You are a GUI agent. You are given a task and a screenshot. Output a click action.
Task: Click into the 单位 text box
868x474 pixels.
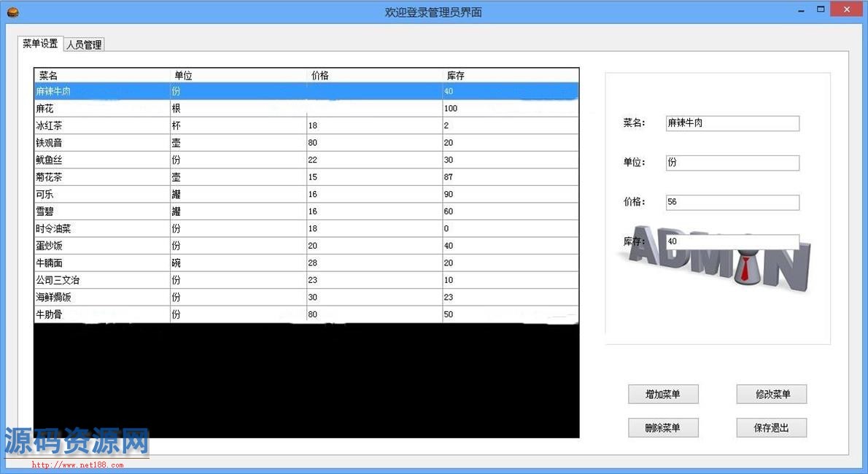pyautogui.click(x=732, y=163)
